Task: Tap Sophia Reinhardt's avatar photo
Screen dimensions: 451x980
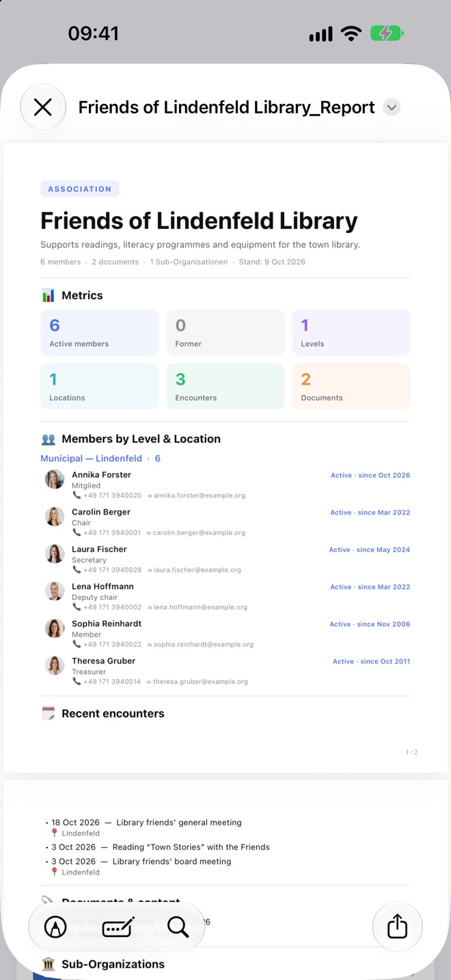Action: [x=55, y=628]
